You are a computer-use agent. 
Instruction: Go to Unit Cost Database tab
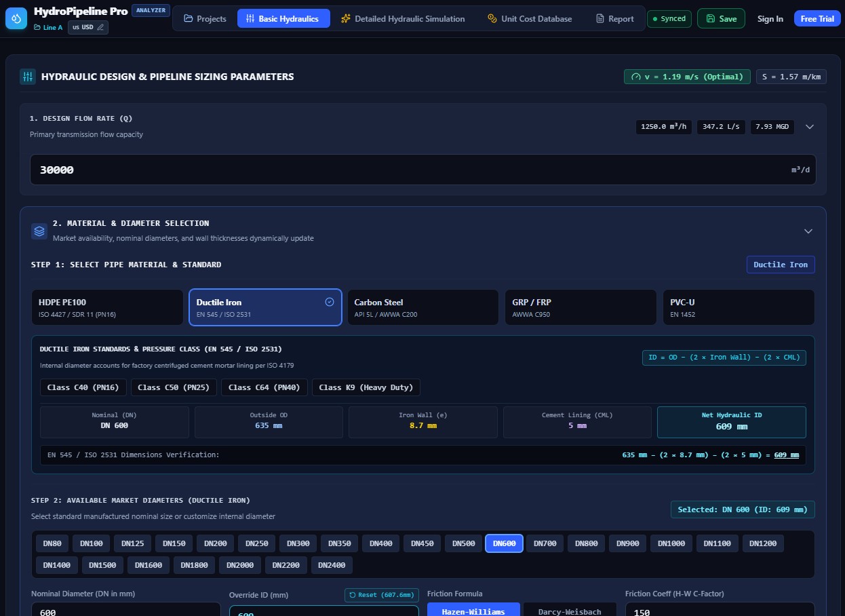tap(530, 18)
